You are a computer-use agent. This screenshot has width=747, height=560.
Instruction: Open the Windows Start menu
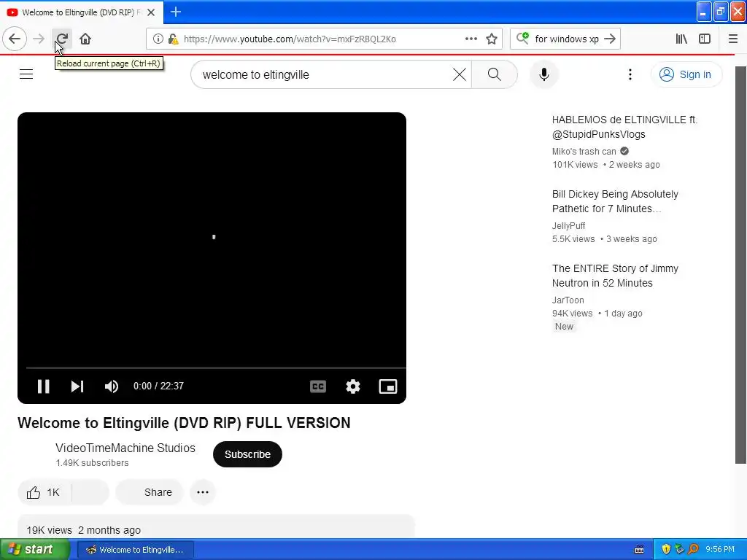(35, 550)
